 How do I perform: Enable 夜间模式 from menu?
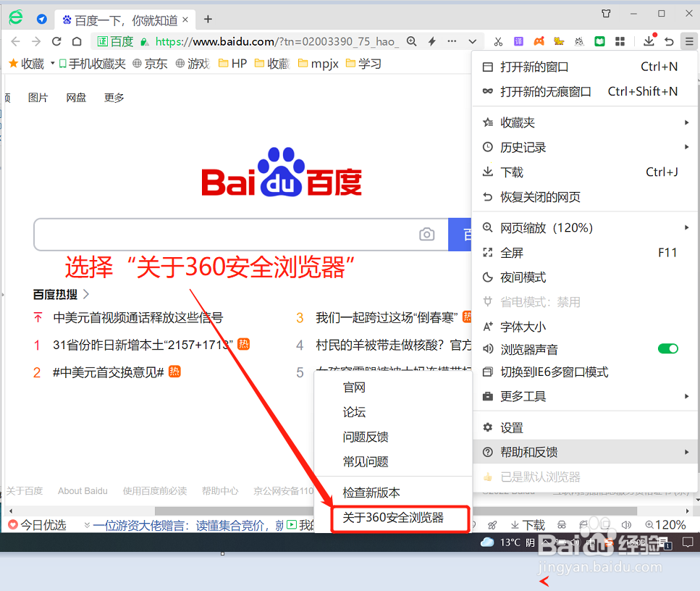[585, 277]
